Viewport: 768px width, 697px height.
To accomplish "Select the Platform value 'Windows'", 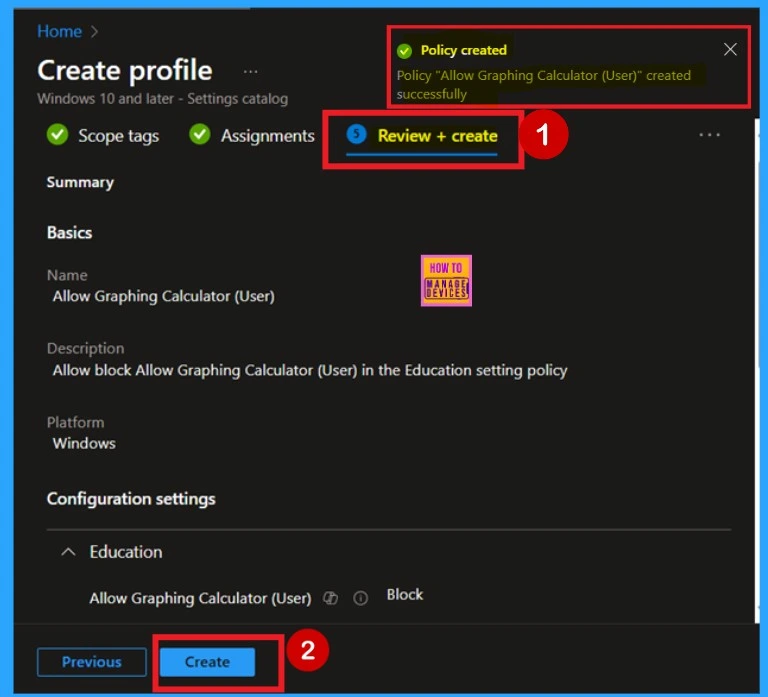I will pos(84,443).
